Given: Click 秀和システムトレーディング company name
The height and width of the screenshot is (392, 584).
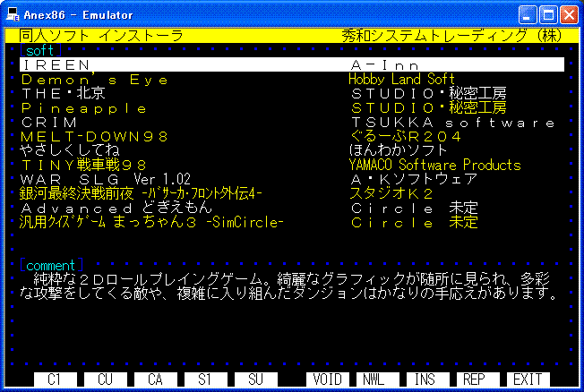Looking at the screenshot, I should 451,36.
